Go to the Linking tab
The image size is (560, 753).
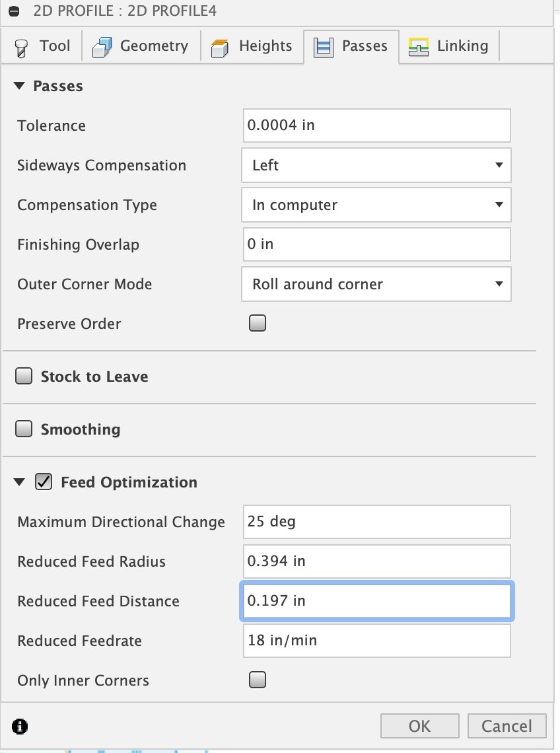pos(449,46)
